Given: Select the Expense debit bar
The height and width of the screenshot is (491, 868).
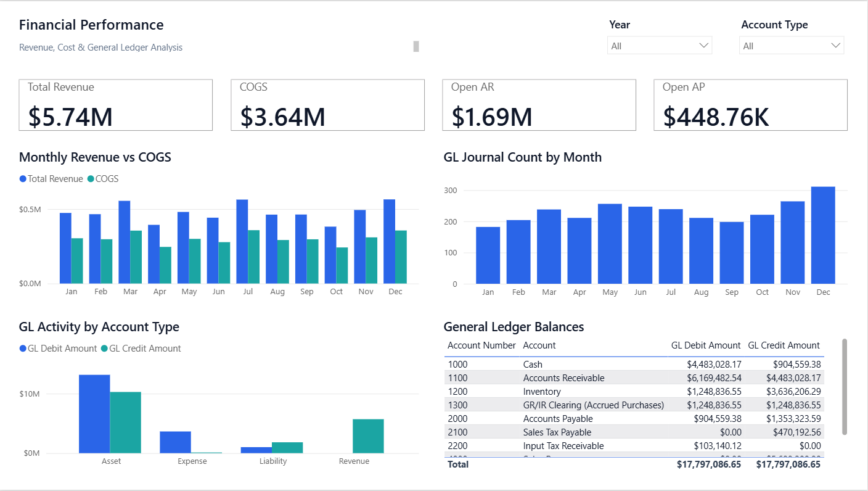Looking at the screenshot, I should 175,442.
